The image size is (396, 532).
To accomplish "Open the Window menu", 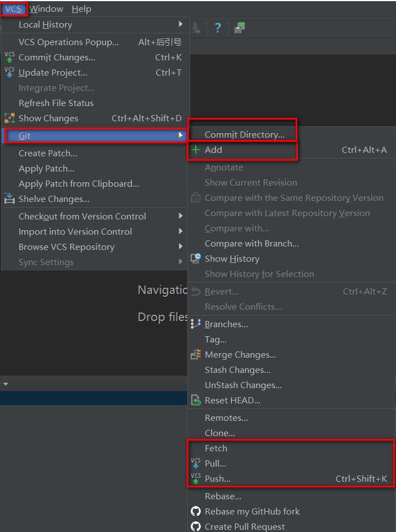I will point(46,9).
